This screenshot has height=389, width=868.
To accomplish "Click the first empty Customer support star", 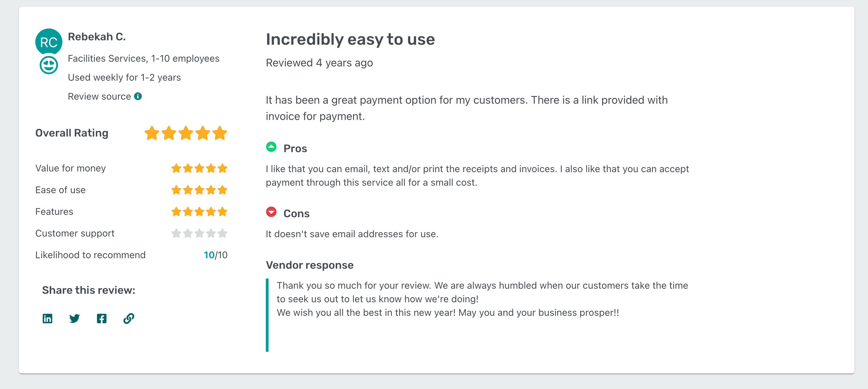I will (177, 233).
